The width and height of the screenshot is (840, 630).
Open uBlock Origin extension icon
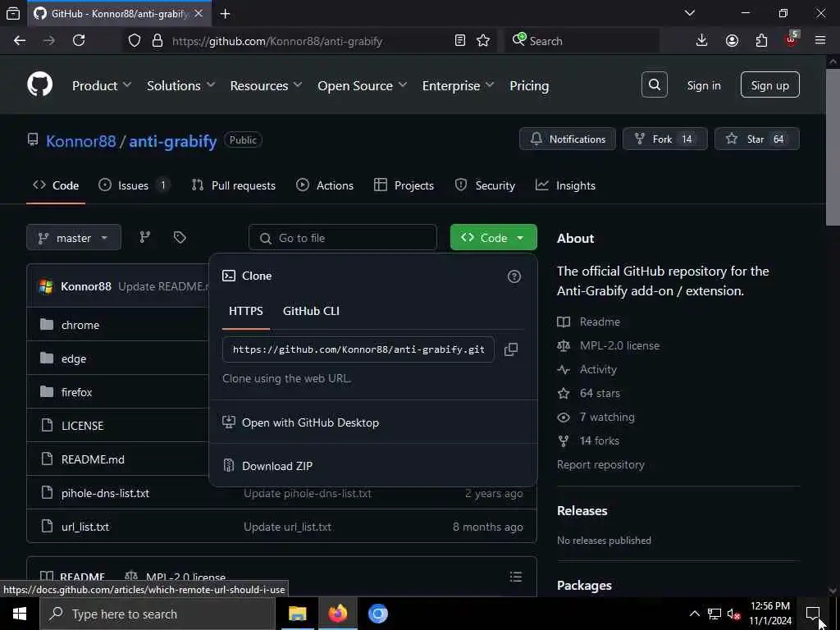pyautogui.click(x=792, y=39)
